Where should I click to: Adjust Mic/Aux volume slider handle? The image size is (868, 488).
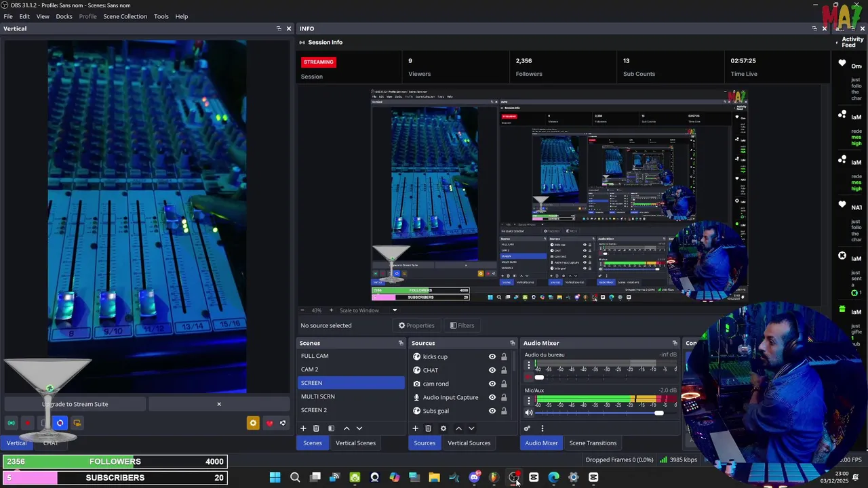point(658,413)
